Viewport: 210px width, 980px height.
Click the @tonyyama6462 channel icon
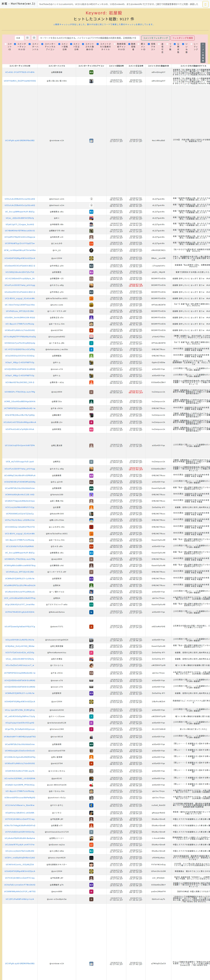coord(91,337)
